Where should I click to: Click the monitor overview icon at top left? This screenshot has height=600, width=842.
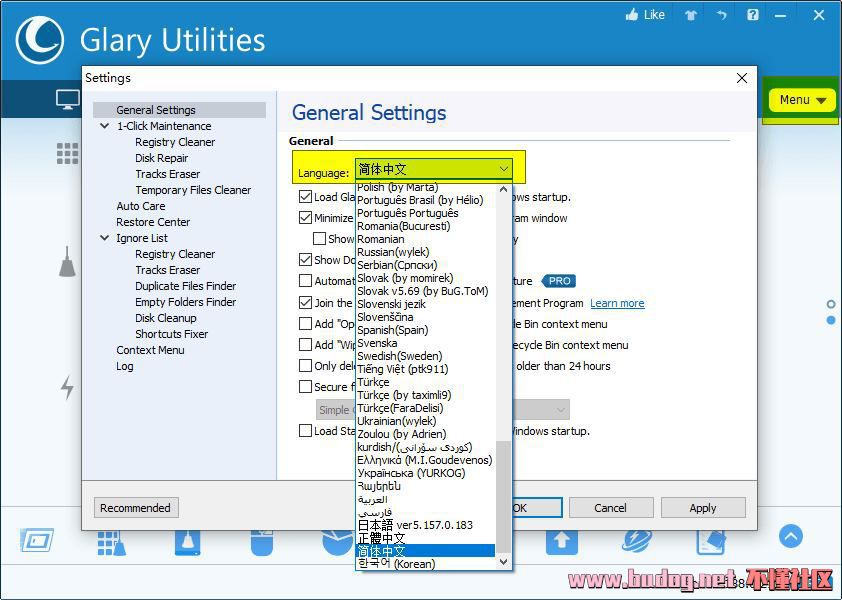[67, 99]
